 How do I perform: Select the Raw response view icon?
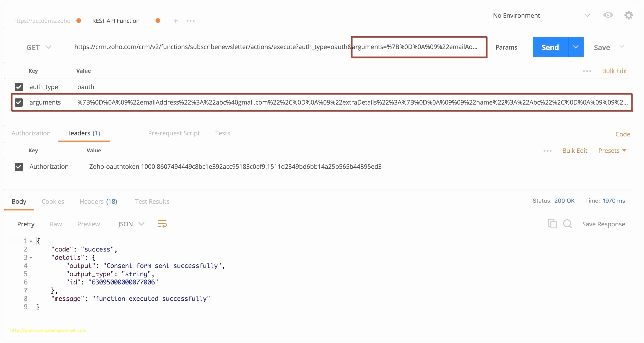(x=56, y=224)
